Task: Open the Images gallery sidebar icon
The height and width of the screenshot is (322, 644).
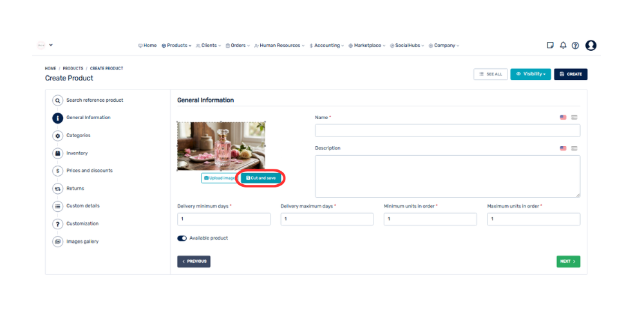Action: pos(57,241)
